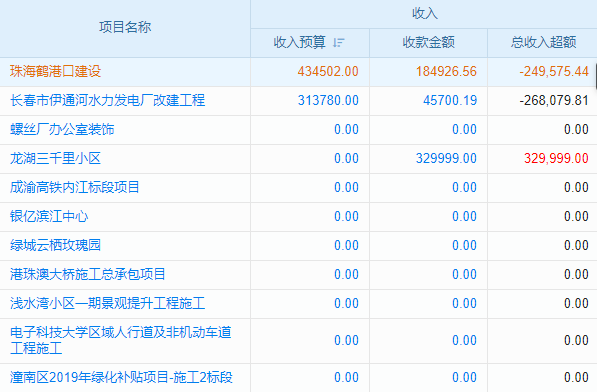Click 收入预算 0.00 in 龙湖三千里小区 row
The image size is (597, 392).
(x=346, y=158)
